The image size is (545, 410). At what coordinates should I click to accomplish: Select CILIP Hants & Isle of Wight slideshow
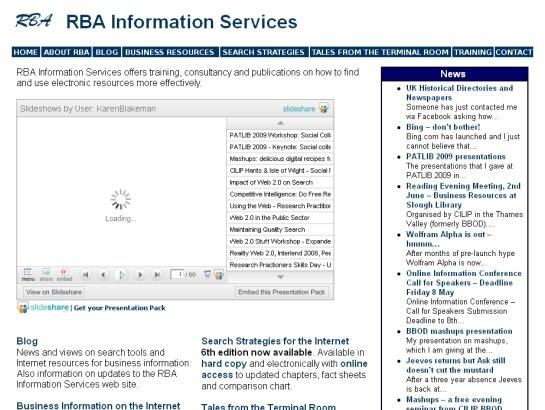[280, 171]
